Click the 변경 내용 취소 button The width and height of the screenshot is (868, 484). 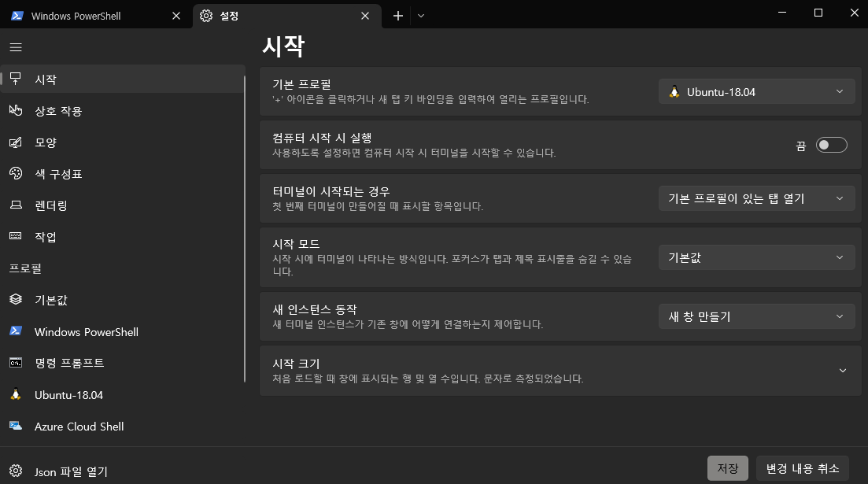click(803, 468)
